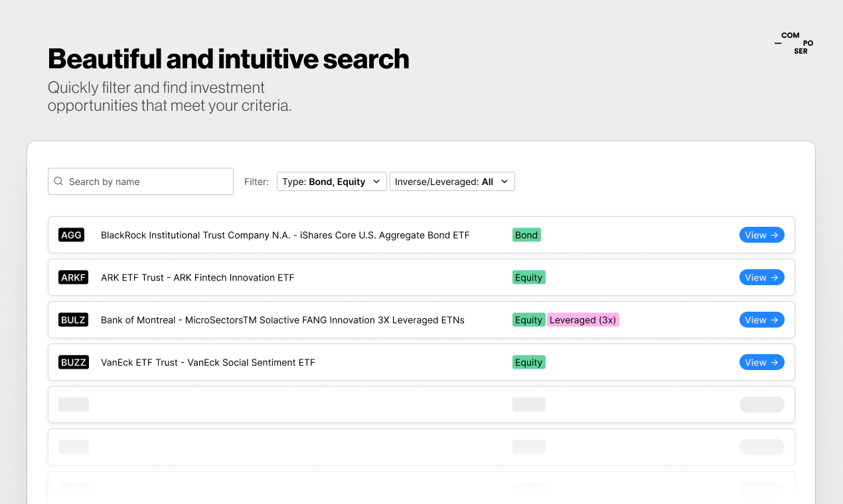Screen dimensions: 843x504
Task: Click the BULZ ticker badge
Action: click(73, 320)
